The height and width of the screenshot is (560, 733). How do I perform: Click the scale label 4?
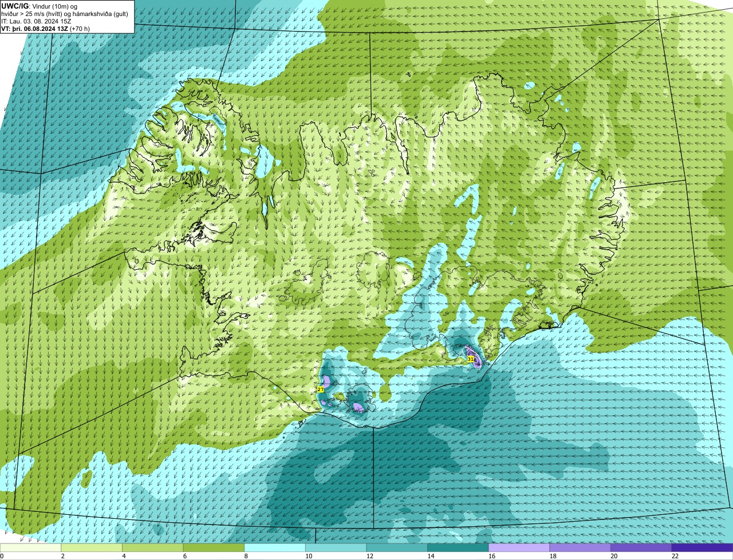click(x=124, y=556)
